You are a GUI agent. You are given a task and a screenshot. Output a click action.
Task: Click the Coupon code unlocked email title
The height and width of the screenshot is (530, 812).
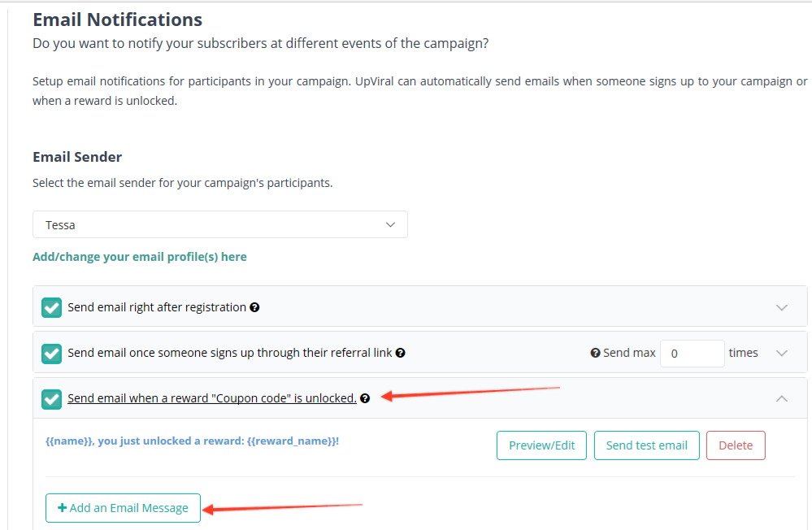tap(211, 398)
